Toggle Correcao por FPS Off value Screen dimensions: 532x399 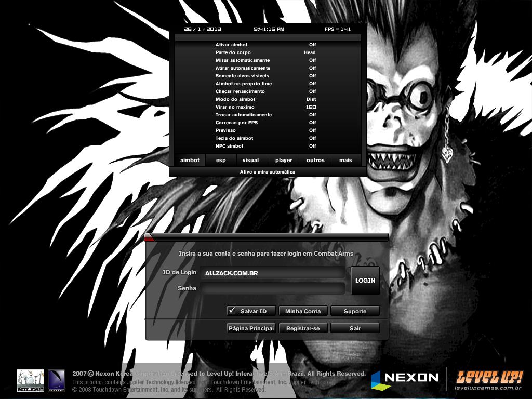[312, 123]
